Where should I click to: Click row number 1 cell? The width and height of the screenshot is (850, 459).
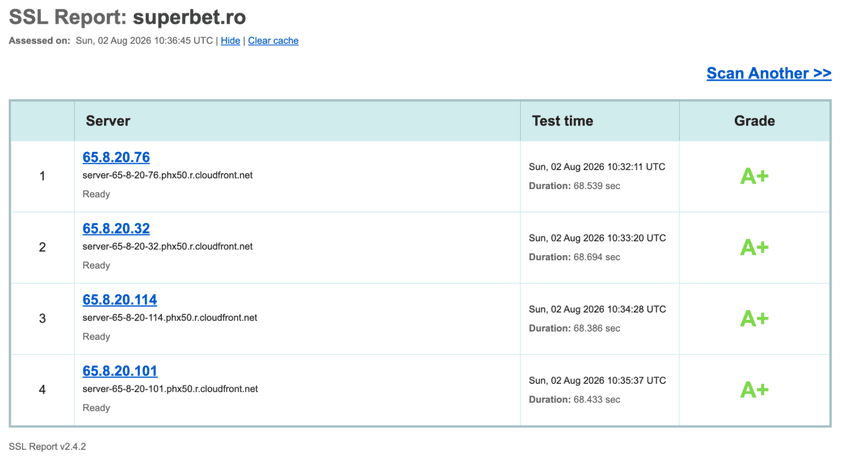(x=42, y=176)
